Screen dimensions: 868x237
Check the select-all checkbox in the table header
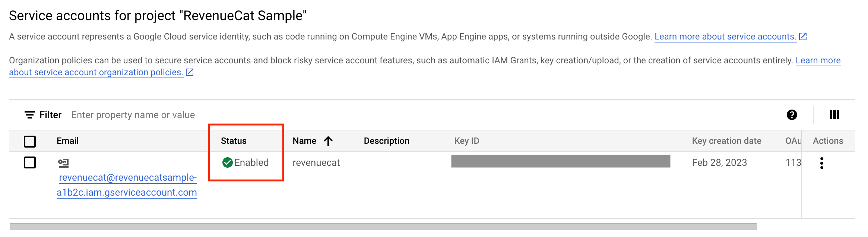(x=30, y=142)
